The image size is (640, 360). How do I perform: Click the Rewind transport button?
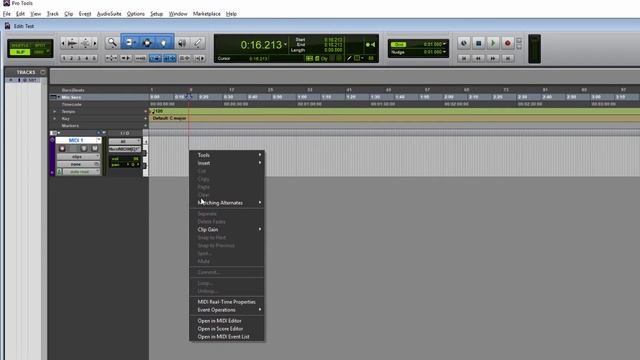tap(478, 58)
